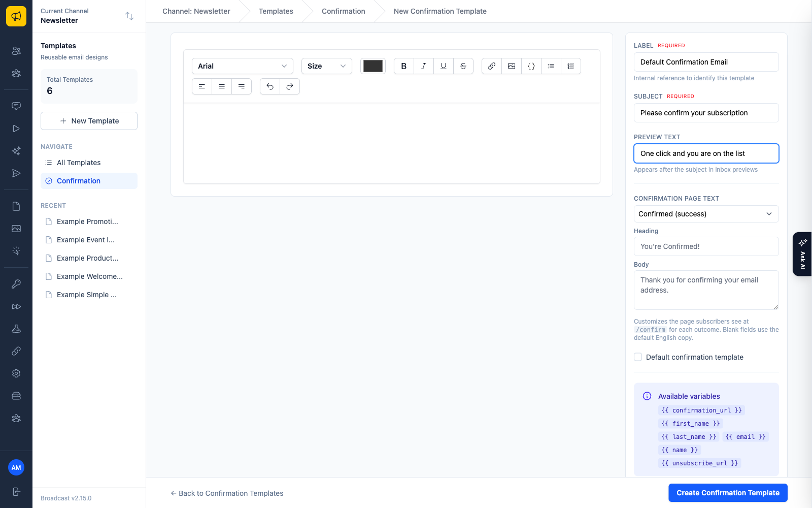Viewport: 812px width, 508px height.
Task: Open the play sequences sidebar icon
Action: click(x=16, y=129)
